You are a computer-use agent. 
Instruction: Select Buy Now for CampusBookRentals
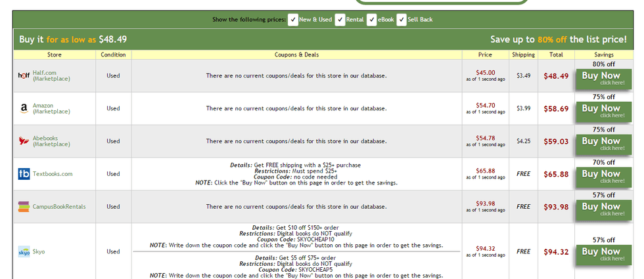coord(601,209)
